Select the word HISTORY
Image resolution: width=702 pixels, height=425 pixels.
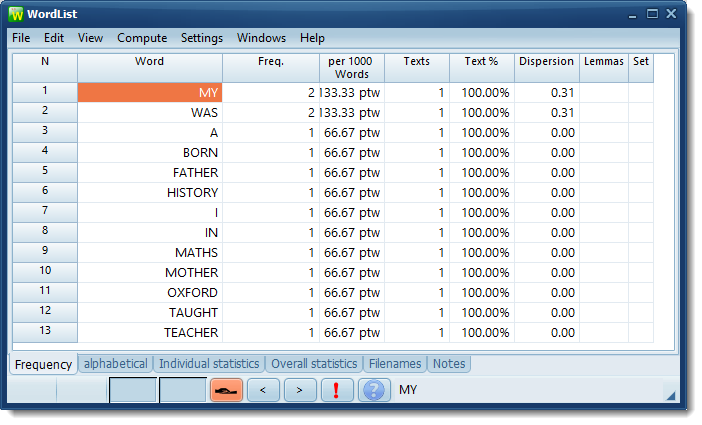click(150, 193)
